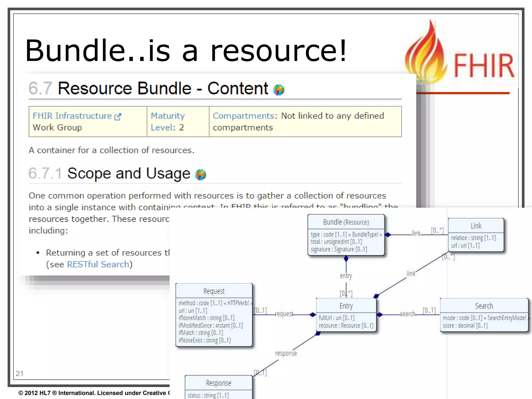Click the BundleType binding in Bundle box

365,234
